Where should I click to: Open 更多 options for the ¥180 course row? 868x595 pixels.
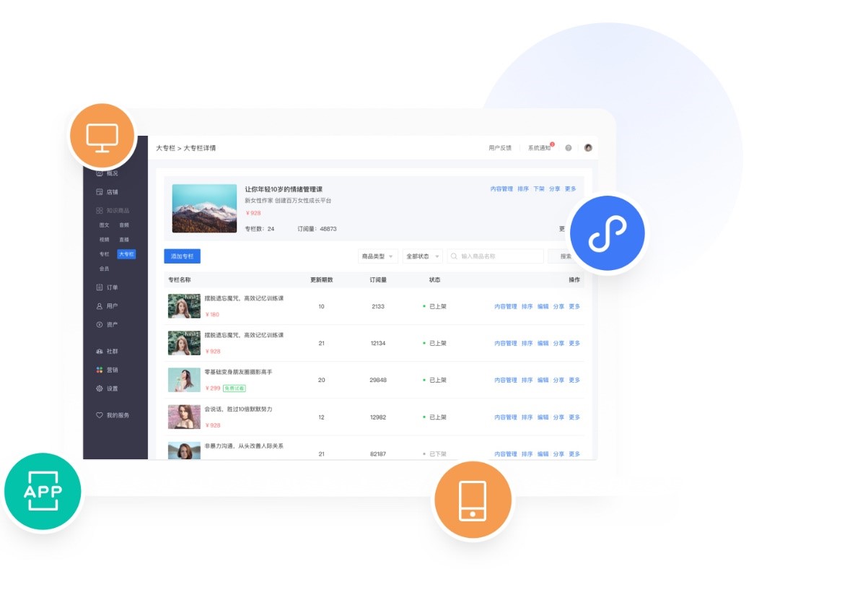tap(574, 306)
